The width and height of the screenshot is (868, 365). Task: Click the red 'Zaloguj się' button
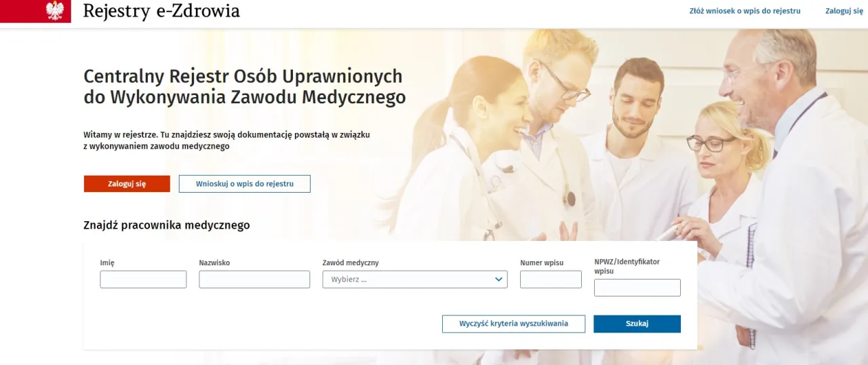[x=127, y=184]
